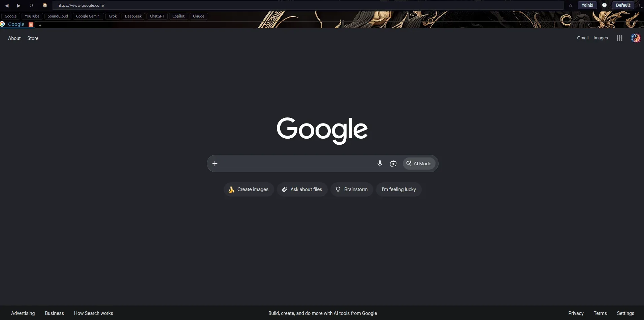Click the Ask about files chip
644x320 pixels.
click(302, 189)
